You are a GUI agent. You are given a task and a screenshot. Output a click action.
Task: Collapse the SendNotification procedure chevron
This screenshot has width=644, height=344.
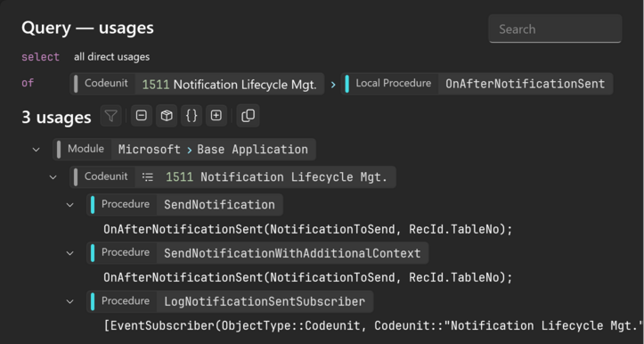tap(69, 205)
